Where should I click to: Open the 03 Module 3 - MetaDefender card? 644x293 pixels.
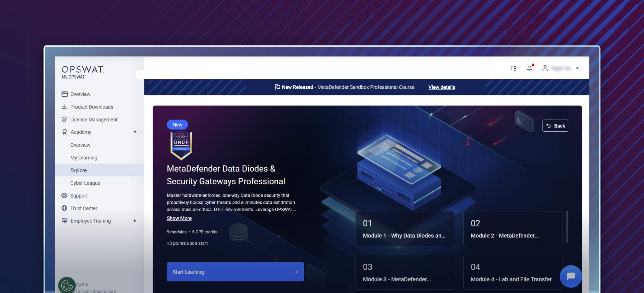[x=405, y=272]
